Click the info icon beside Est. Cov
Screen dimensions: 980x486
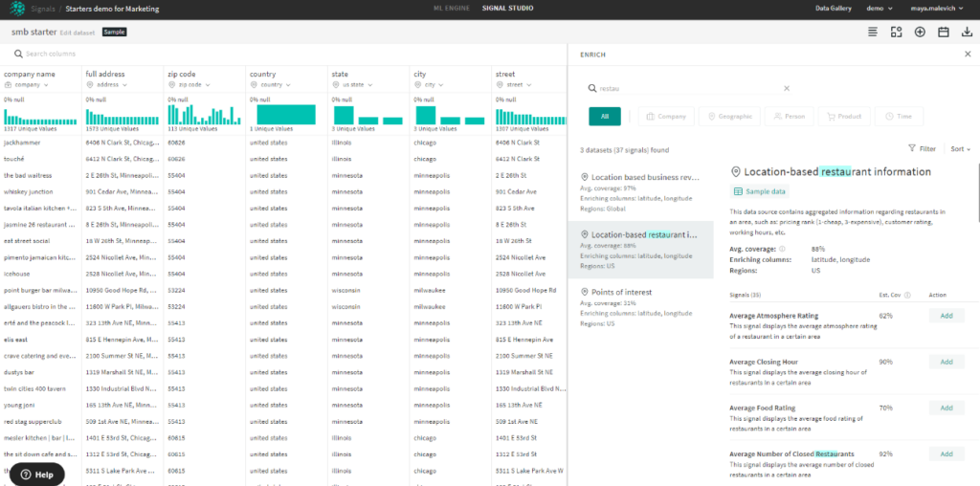tap(907, 296)
